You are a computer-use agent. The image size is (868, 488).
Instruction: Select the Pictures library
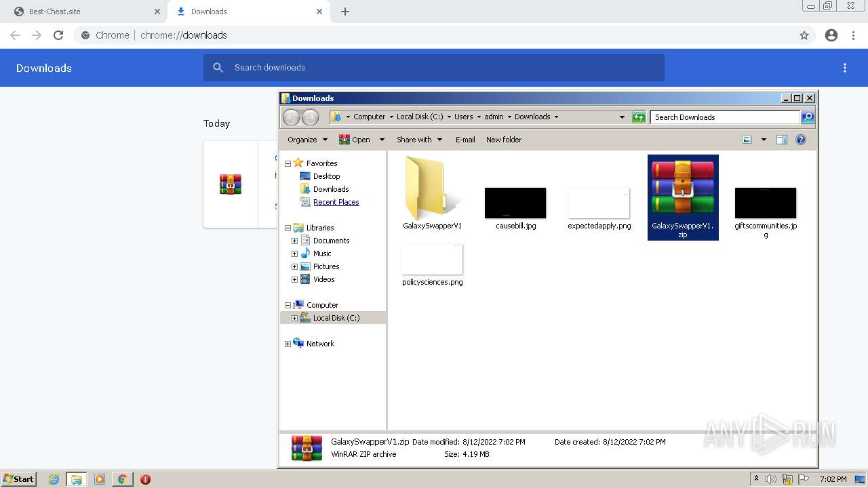pos(326,266)
